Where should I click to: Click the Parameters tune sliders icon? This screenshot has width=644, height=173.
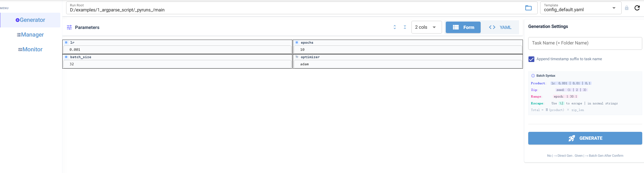coord(69,27)
